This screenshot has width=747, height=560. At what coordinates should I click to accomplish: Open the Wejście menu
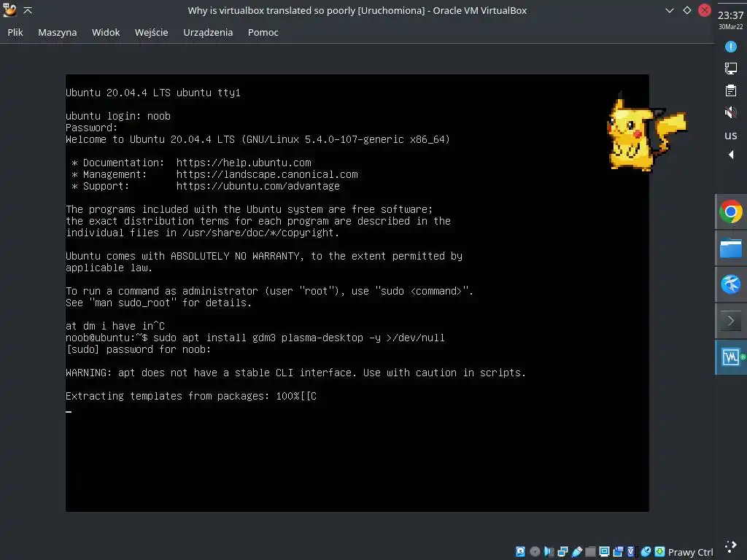tap(152, 32)
